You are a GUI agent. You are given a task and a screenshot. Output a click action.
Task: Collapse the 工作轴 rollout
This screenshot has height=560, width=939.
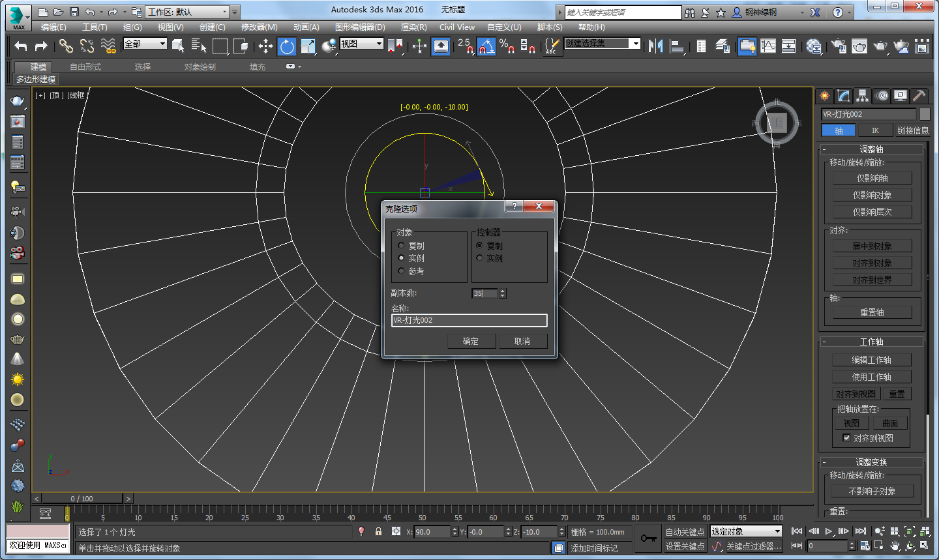click(x=871, y=342)
